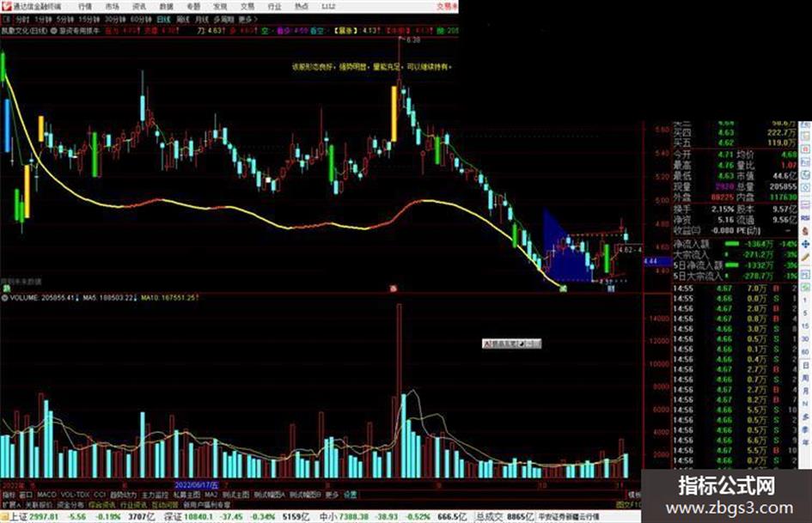Click the pencil drawing tool icon in right sidebar
Viewport: 812px width, 523px height.
(805, 258)
